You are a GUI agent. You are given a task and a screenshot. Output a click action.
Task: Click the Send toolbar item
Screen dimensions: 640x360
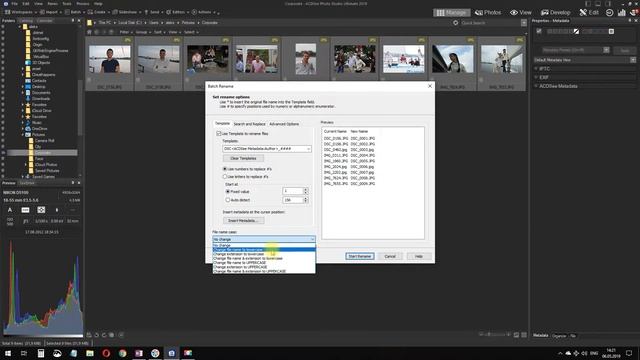[x=154, y=12]
